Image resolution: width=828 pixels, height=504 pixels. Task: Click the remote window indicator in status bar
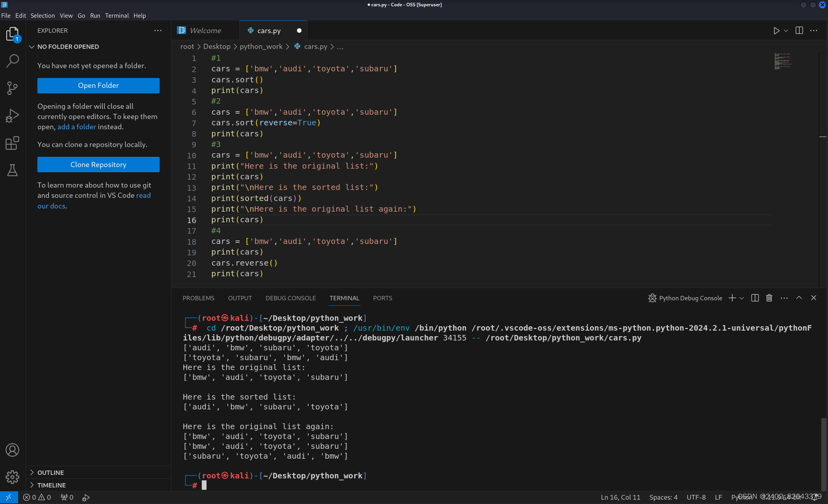(x=9, y=497)
